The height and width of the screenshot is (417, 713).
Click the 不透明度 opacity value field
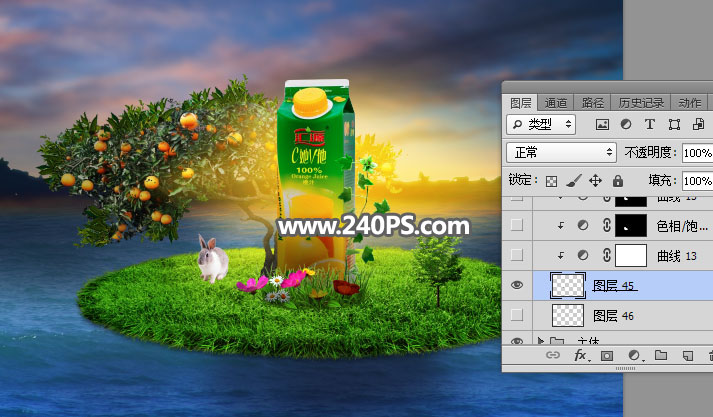click(696, 153)
